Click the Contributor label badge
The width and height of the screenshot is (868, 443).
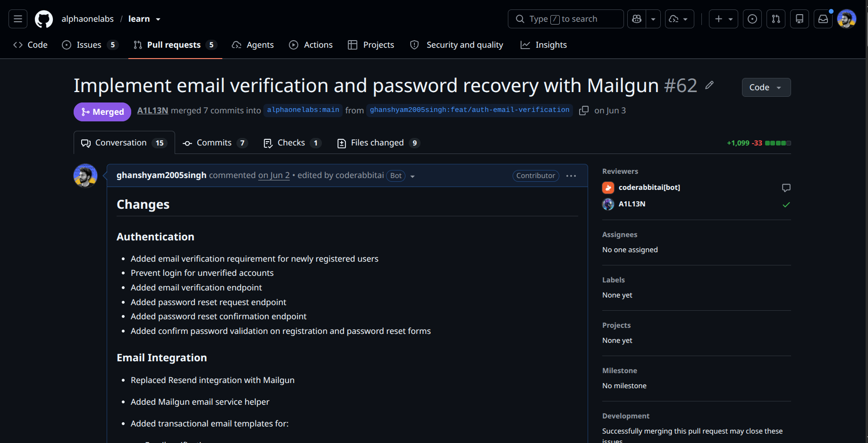click(536, 176)
